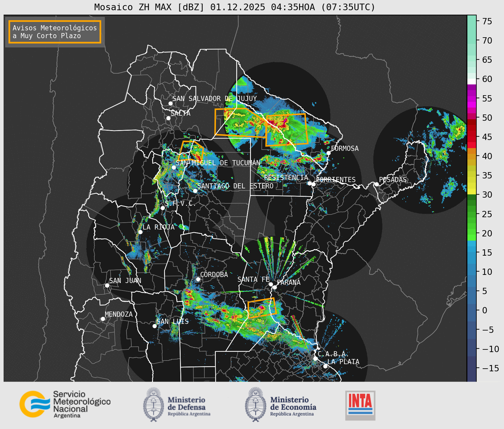Click the 15 dBZ cyan colorbar band
Image resolution: width=504 pixels, height=429 pixels.
pos(472,249)
